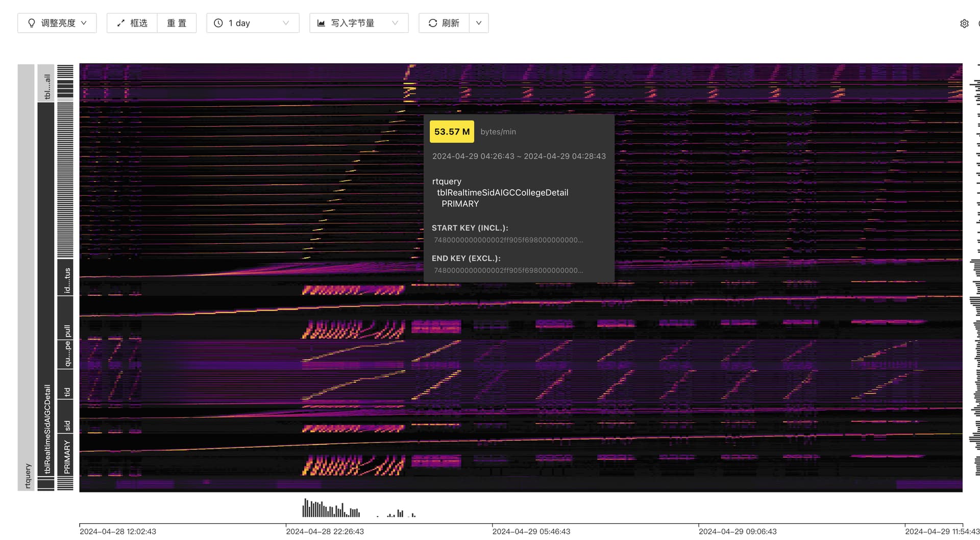Click the qu...pe index axis label

tap(65, 354)
